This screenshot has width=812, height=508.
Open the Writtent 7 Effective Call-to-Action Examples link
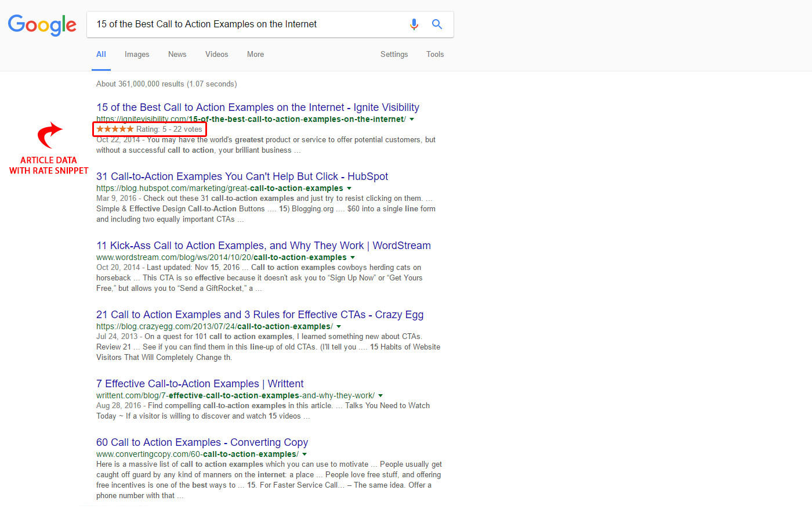coord(200,384)
